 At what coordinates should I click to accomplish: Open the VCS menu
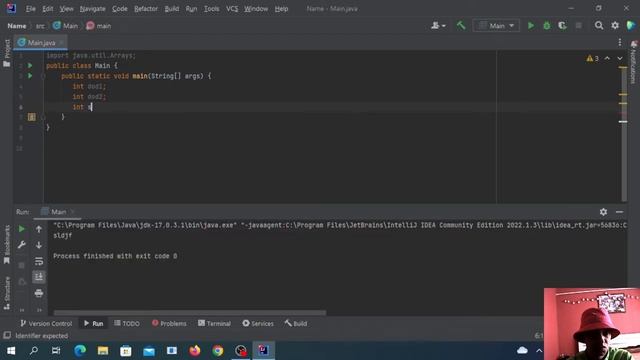[232, 9]
